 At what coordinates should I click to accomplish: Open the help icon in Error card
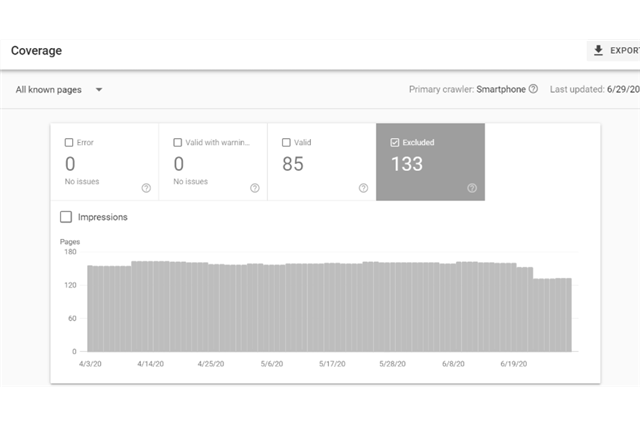146,188
